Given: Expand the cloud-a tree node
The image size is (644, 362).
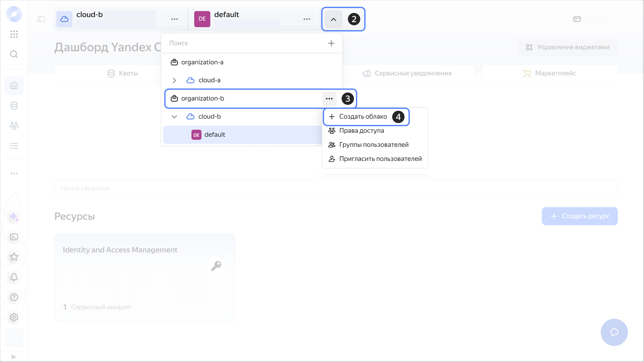Looking at the screenshot, I should click(x=174, y=80).
